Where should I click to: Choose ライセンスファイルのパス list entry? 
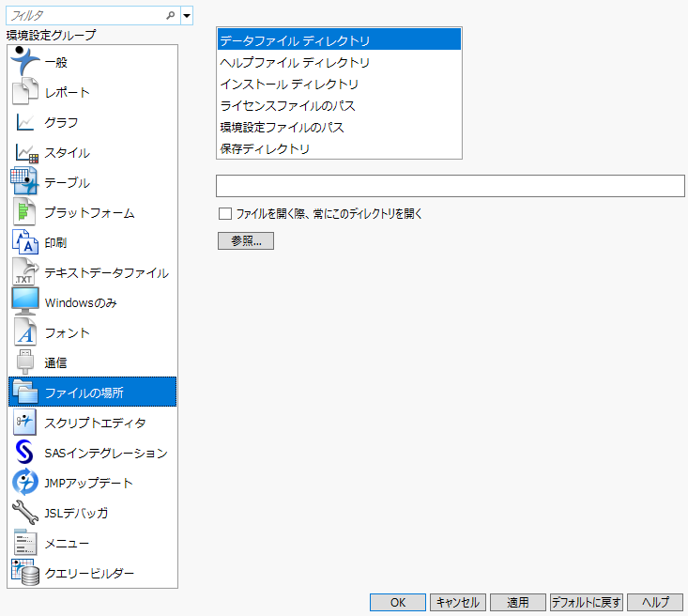(288, 106)
